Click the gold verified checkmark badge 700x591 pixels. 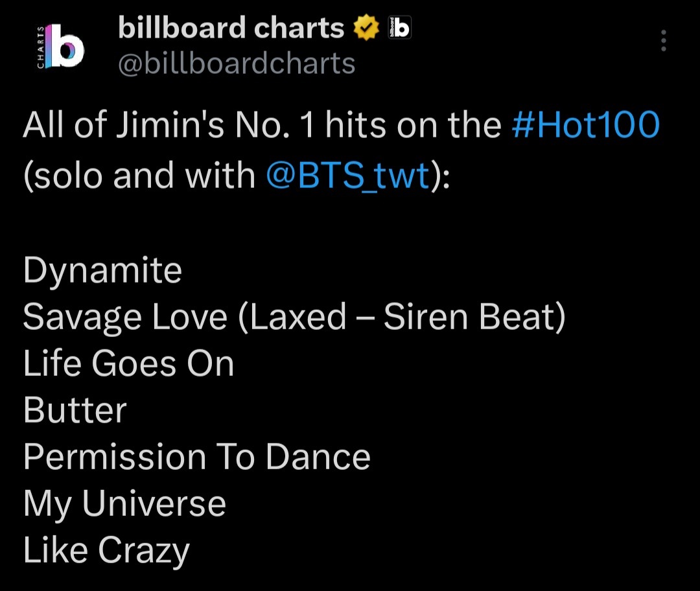click(366, 28)
